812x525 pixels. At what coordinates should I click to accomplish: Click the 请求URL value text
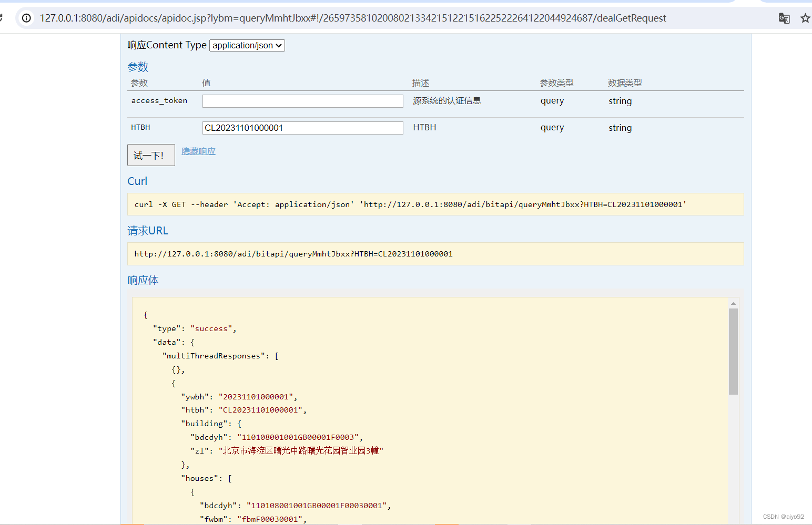tap(293, 254)
